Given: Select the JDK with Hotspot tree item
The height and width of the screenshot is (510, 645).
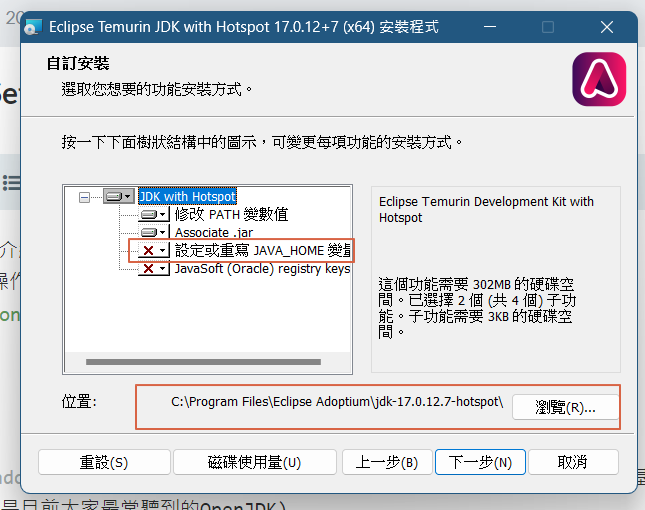Looking at the screenshot, I should pyautogui.click(x=188, y=197).
